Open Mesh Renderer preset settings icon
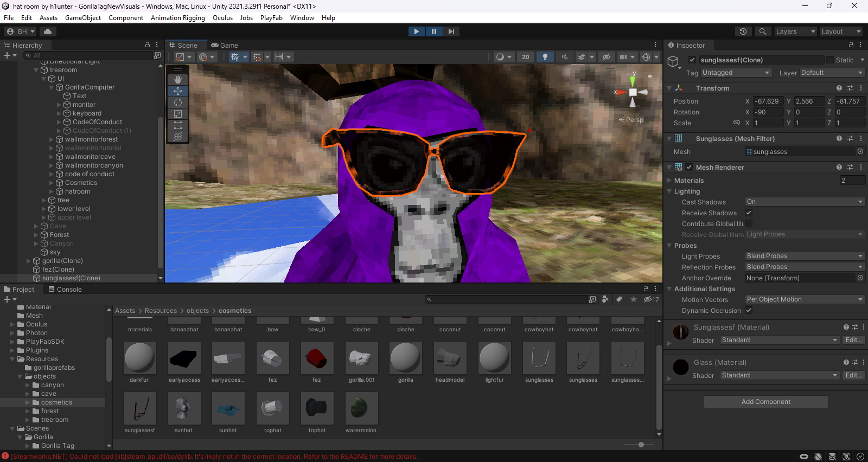Viewport: 868px width, 462px height. click(850, 167)
